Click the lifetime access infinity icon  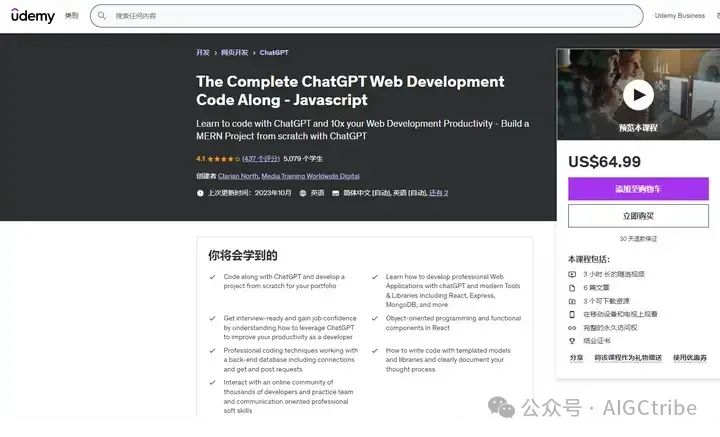[x=572, y=328]
